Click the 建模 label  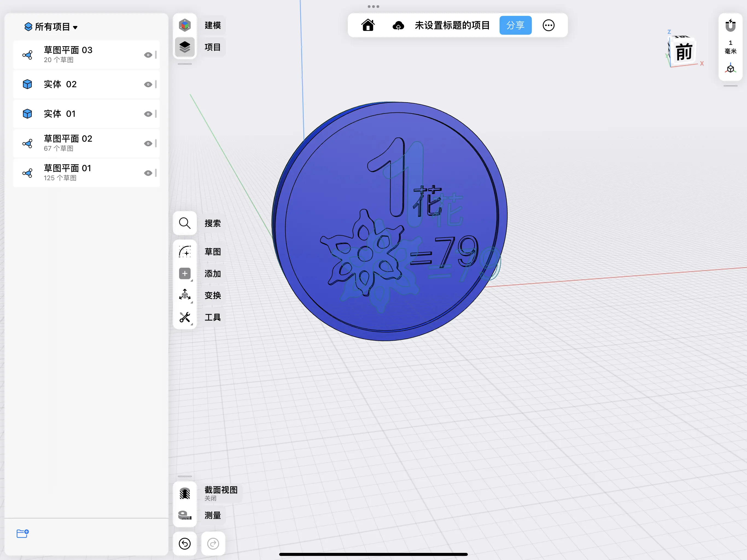[x=213, y=25]
